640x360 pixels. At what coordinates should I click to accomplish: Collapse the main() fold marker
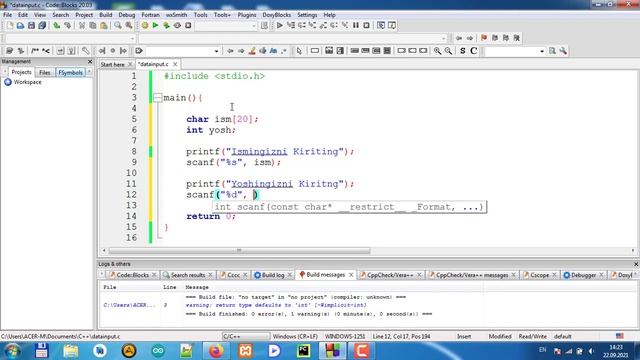pyautogui.click(x=158, y=98)
